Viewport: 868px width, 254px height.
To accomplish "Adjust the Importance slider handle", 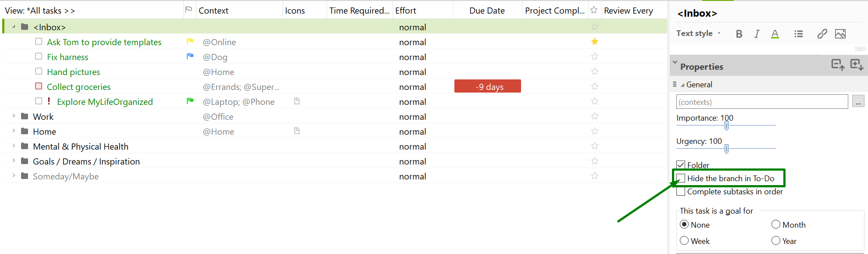I will tap(726, 126).
